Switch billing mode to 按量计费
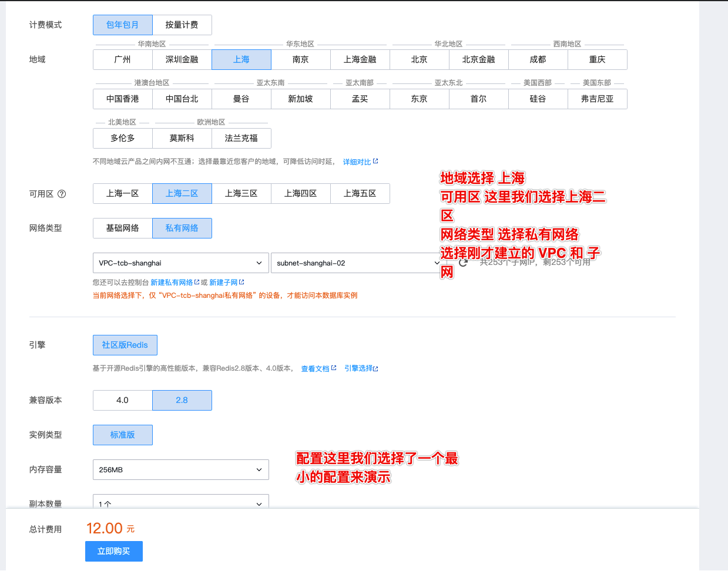This screenshot has width=728, height=571. 182,25
